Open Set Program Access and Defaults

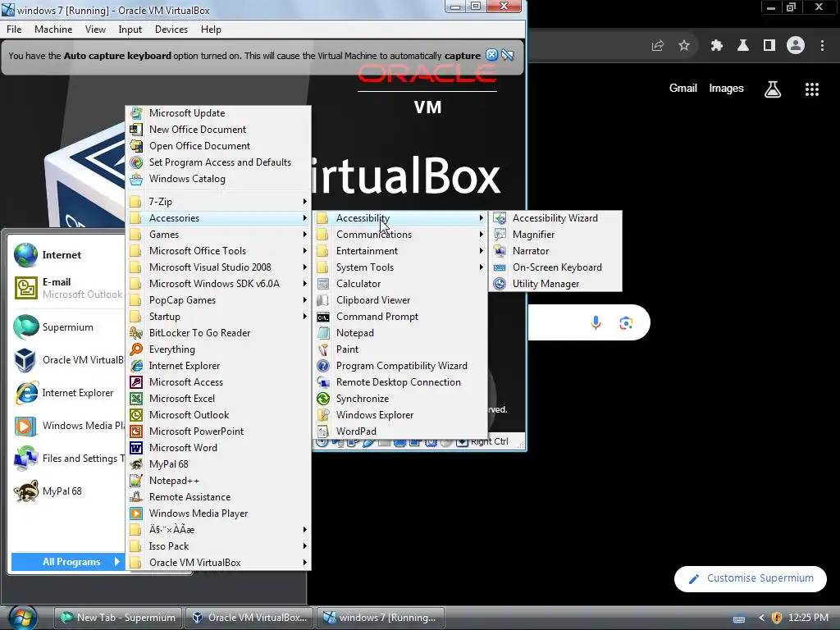[x=218, y=162]
